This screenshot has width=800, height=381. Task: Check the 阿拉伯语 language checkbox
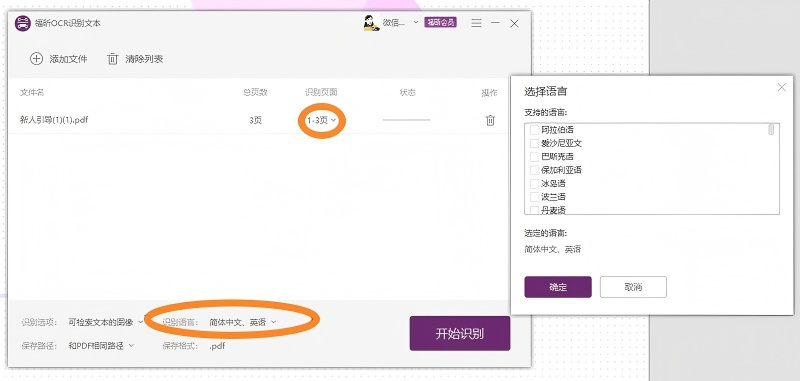point(534,130)
